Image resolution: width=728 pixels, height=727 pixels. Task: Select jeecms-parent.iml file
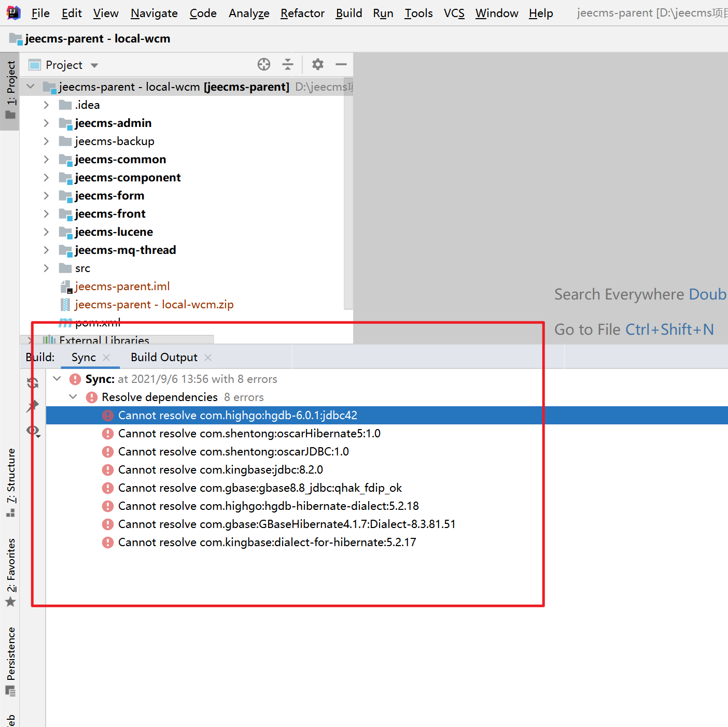pos(122,287)
